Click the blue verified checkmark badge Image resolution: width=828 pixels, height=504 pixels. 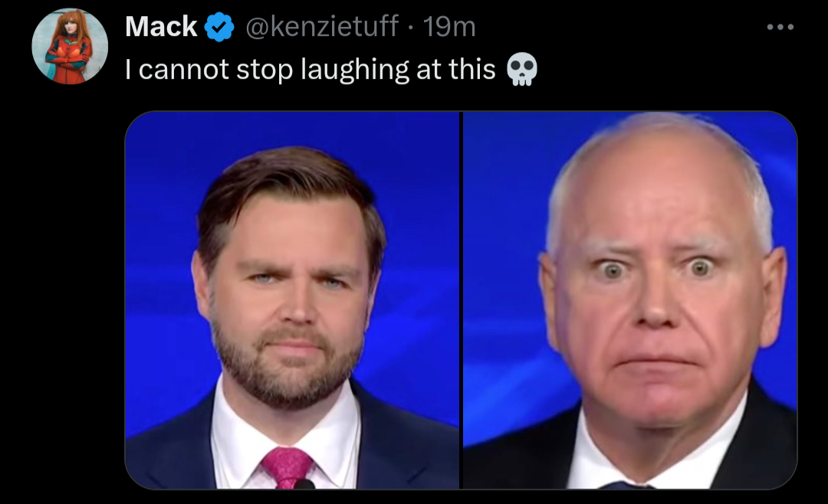[219, 27]
